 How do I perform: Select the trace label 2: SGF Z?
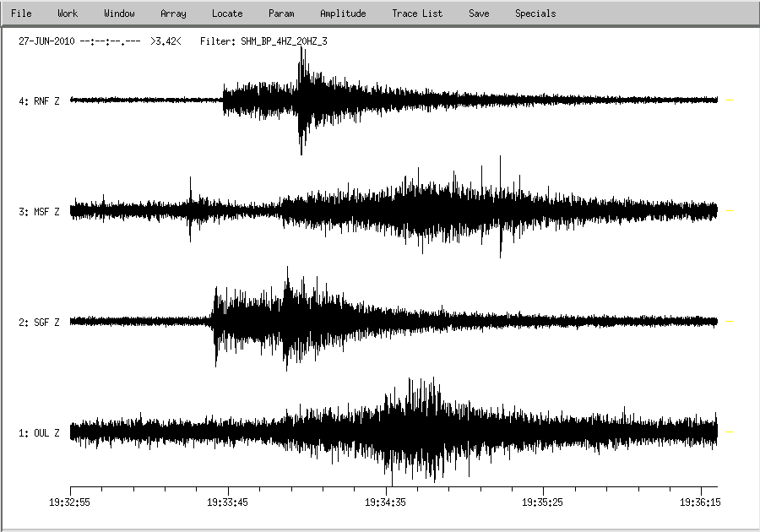39,323
